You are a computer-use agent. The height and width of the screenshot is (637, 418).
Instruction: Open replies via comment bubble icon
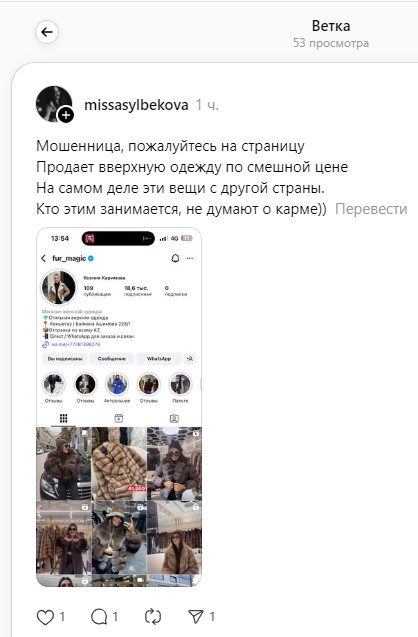[99, 617]
